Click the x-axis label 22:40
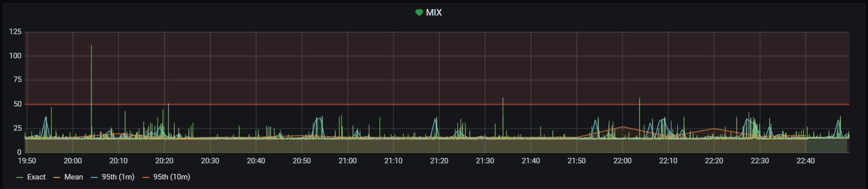This screenshot has width=868, height=189. coord(806,161)
